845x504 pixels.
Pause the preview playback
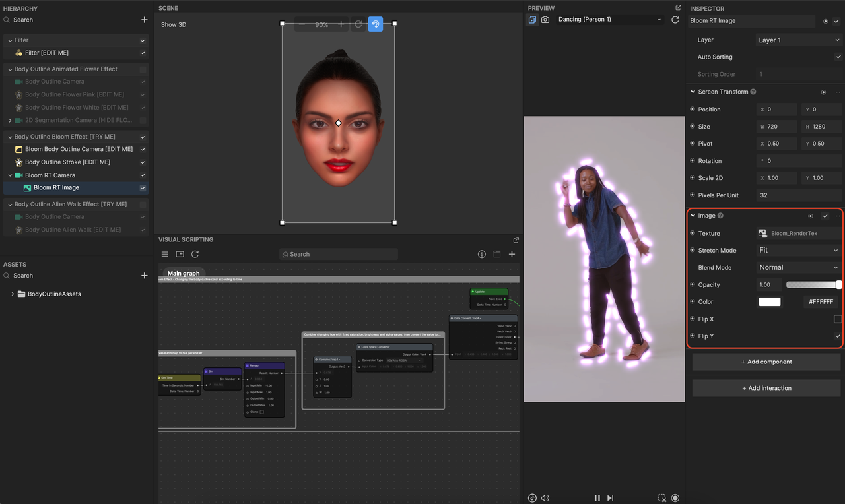tap(597, 498)
